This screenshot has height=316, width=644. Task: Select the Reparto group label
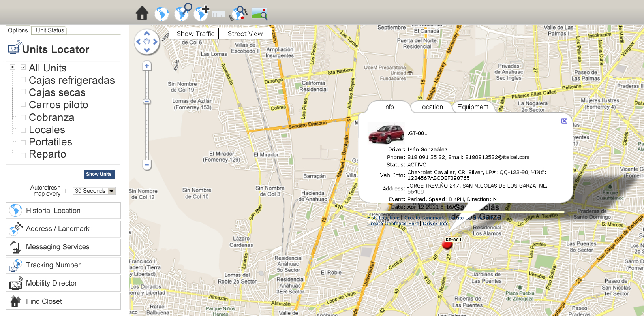[47, 154]
